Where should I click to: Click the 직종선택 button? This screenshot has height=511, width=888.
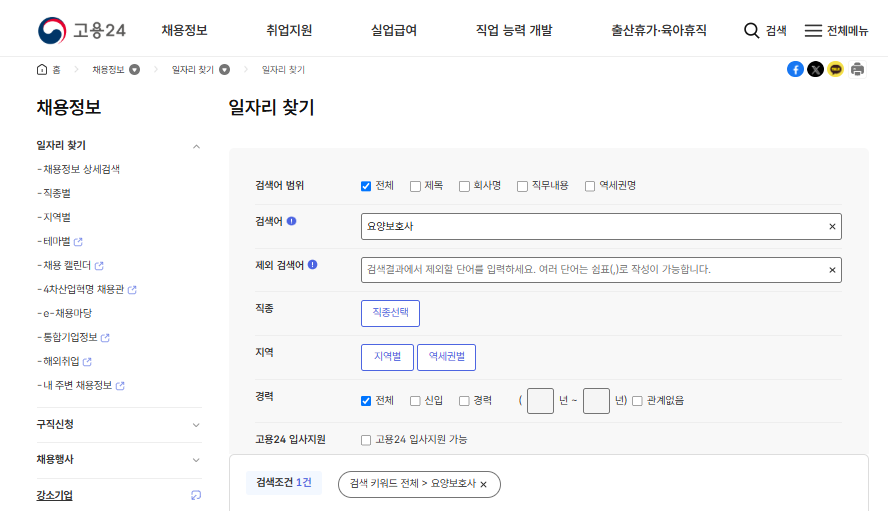pyautogui.click(x=390, y=313)
